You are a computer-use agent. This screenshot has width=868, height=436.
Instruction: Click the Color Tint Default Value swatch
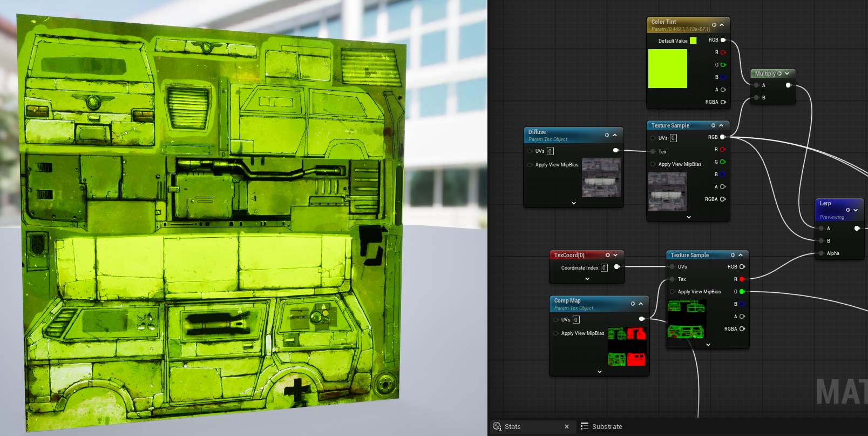pyautogui.click(x=693, y=41)
